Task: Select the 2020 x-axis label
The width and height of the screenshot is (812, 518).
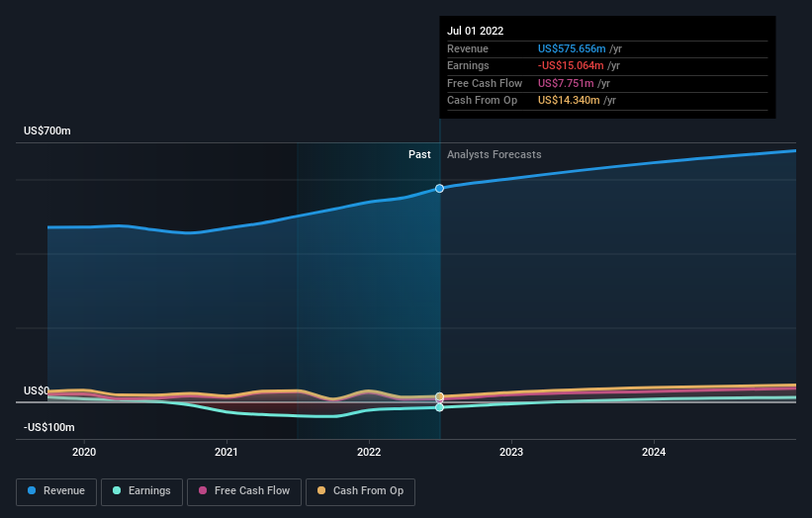Action: click(84, 452)
